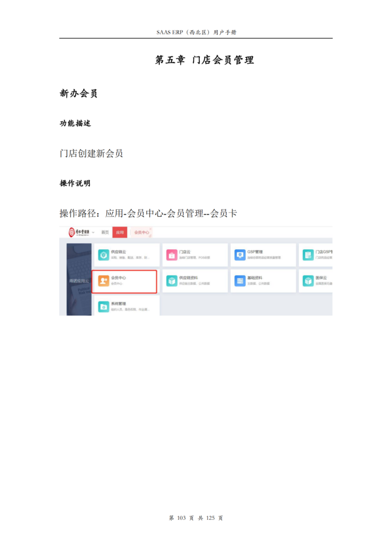392x555 pixels.
Task: Click the GSP管理 card title
Action: (255, 252)
